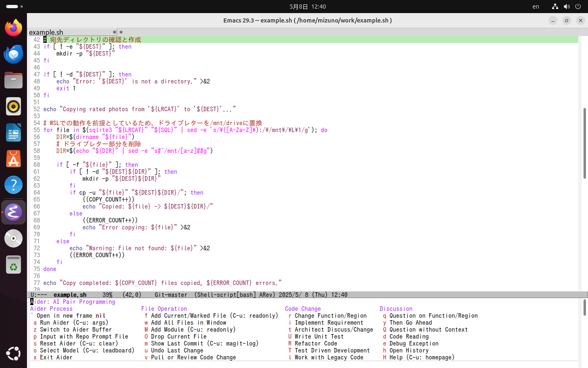The width and height of the screenshot is (588, 368).
Task: Open the en input language menu
Action: (x=535, y=7)
